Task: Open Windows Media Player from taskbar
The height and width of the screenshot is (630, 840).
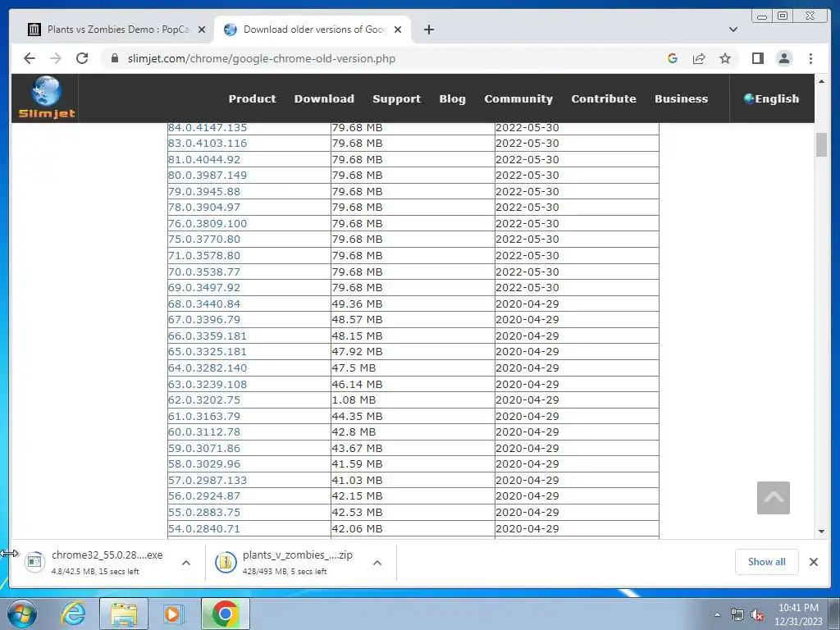Action: coord(173,614)
